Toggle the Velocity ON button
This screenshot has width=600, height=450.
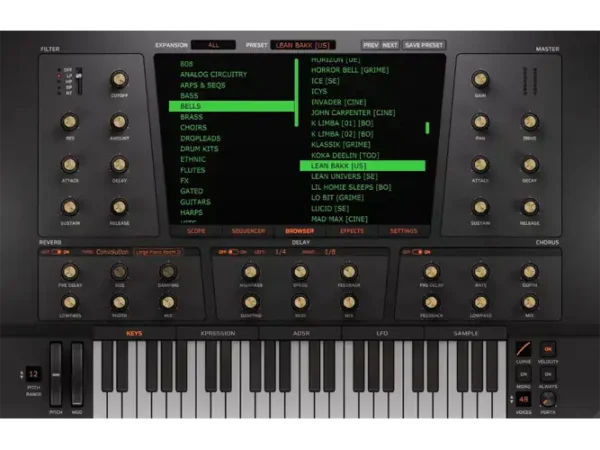pos(548,349)
